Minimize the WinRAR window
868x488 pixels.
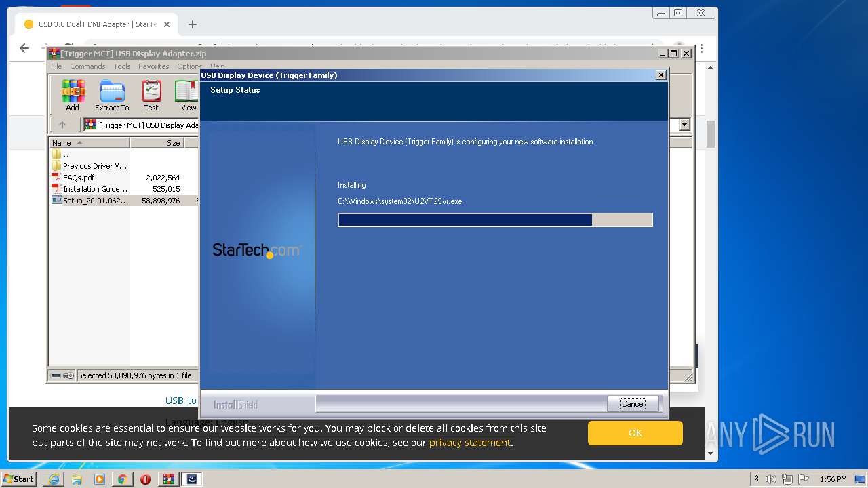(x=663, y=53)
